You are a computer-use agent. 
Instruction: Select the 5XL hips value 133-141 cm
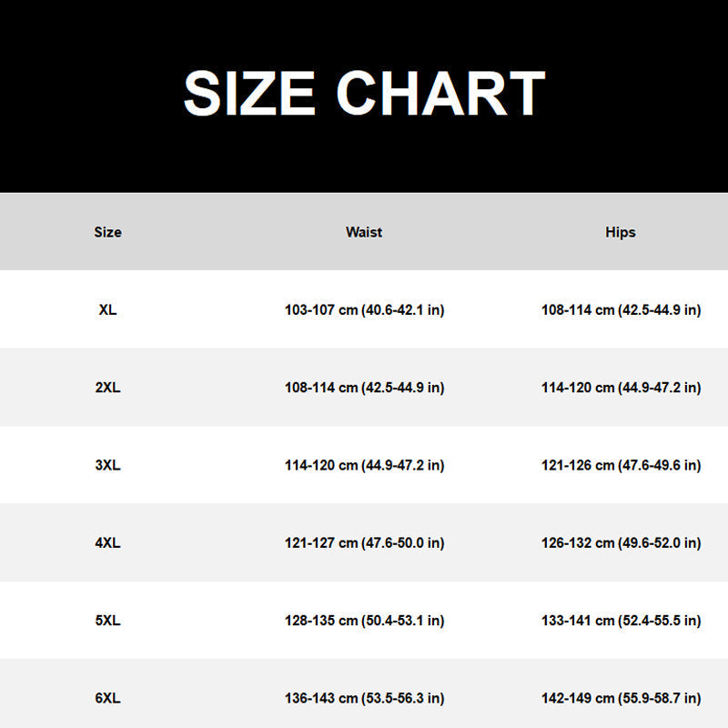tap(622, 621)
